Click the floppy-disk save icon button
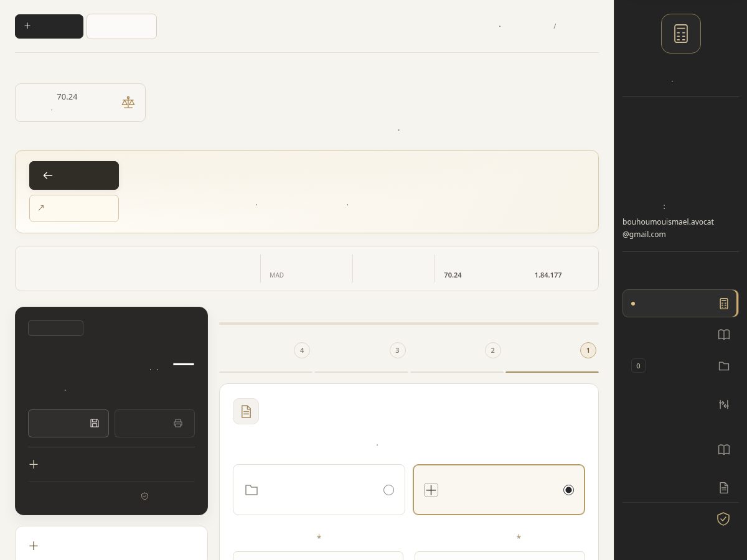747x560 pixels. point(68,423)
